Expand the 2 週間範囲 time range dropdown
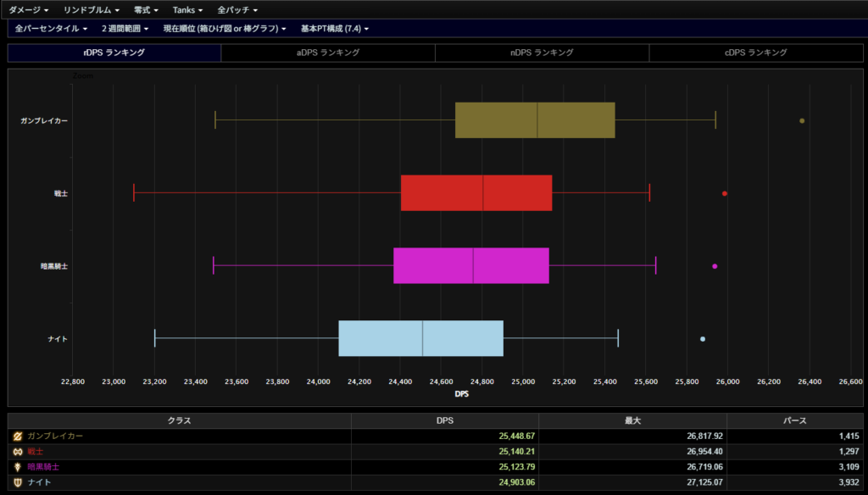Screen dimensions: 868x495 tap(125, 29)
